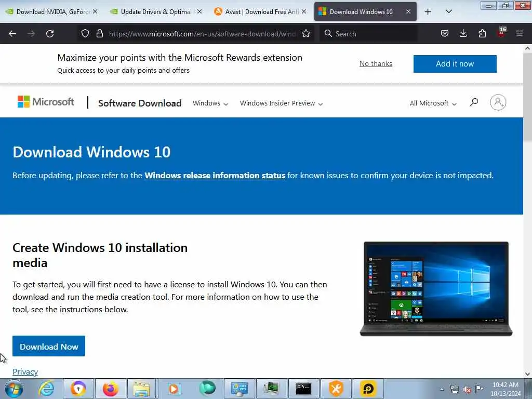Open Firefox from the taskbar
Screen dimensions: 532x399
click(x=110, y=389)
